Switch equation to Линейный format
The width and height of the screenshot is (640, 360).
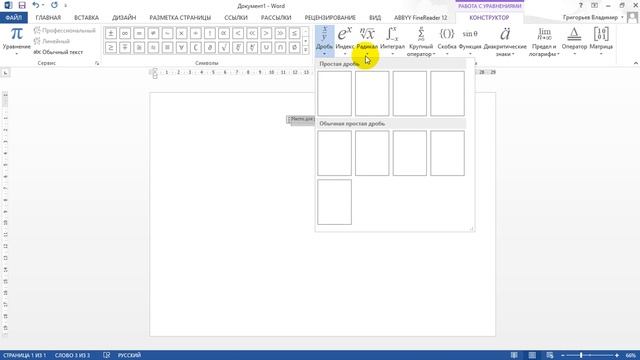tap(52, 41)
